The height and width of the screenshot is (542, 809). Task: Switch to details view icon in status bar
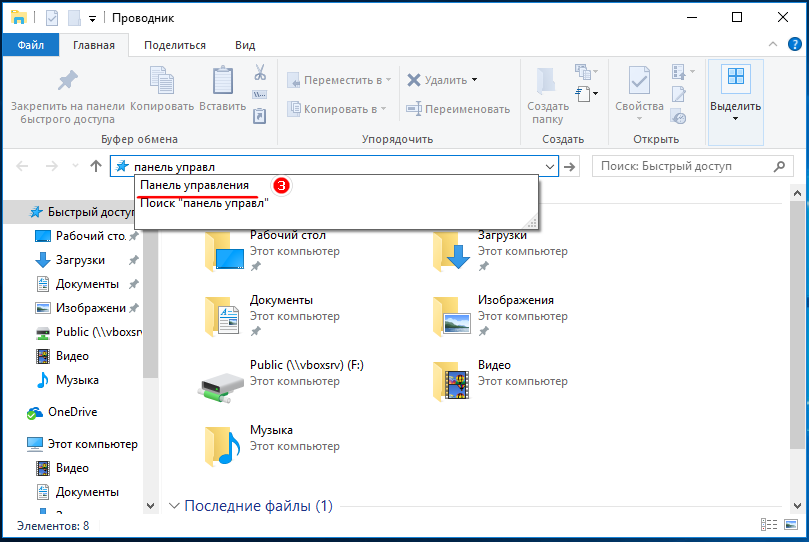pyautogui.click(x=769, y=525)
